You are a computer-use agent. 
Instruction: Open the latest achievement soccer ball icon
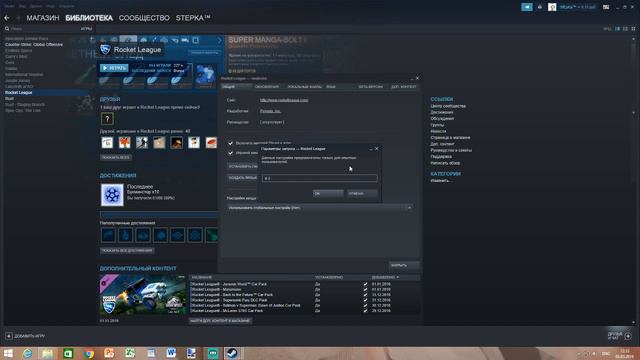coord(112,195)
